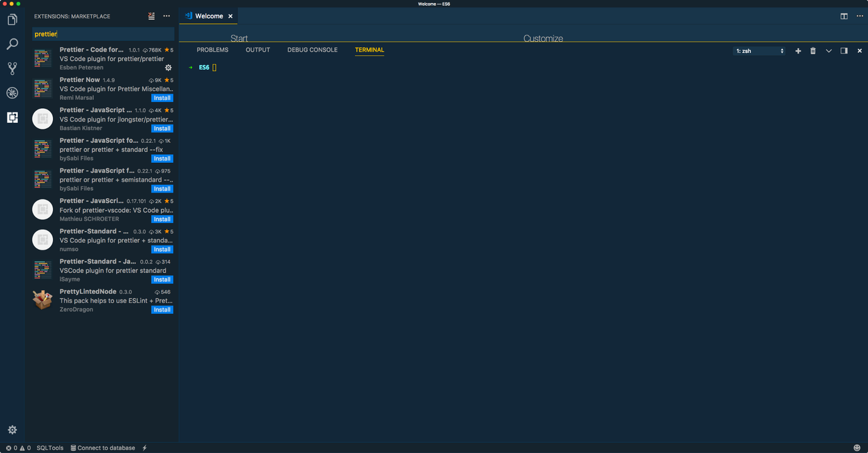Open the Debug view in activity bar
868x453 pixels.
point(12,93)
